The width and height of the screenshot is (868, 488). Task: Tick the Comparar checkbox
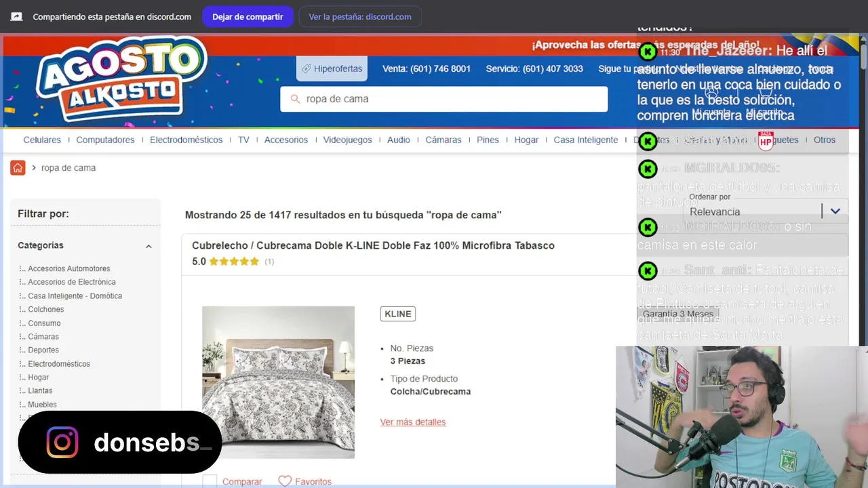[x=210, y=481]
